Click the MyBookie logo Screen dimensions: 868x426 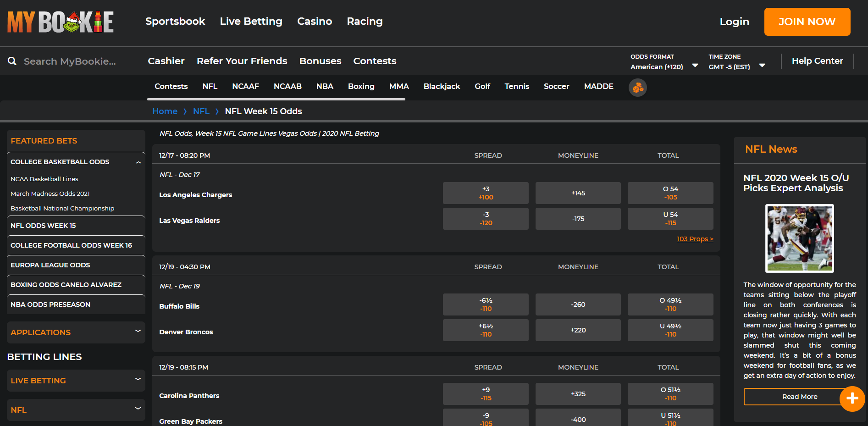tap(61, 22)
